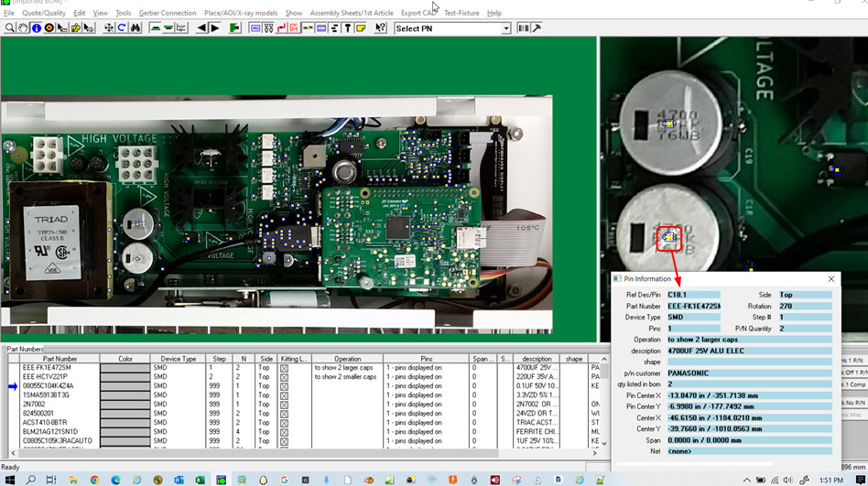This screenshot has height=486, width=868.
Task: Sort by Part Number column header
Action: [x=60, y=359]
